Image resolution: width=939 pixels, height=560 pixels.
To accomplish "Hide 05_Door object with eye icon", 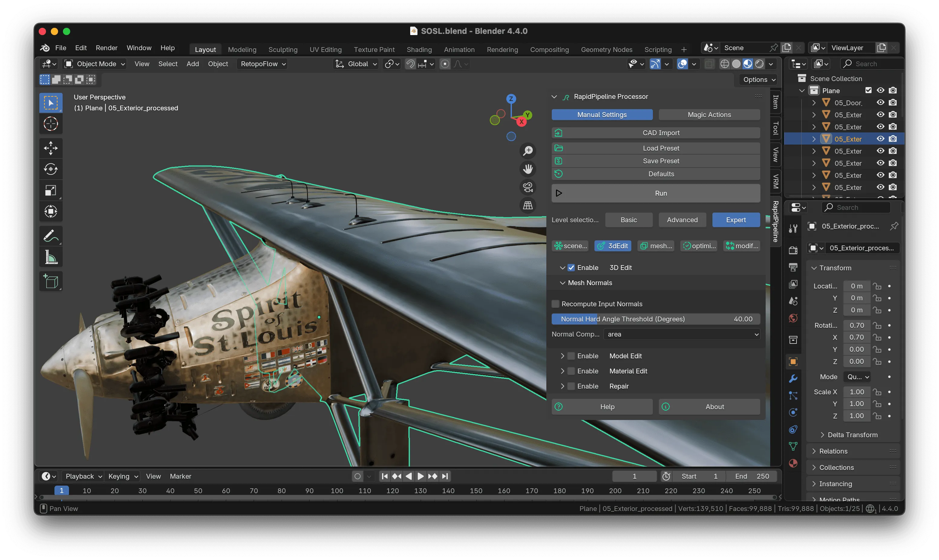I will pyautogui.click(x=880, y=103).
